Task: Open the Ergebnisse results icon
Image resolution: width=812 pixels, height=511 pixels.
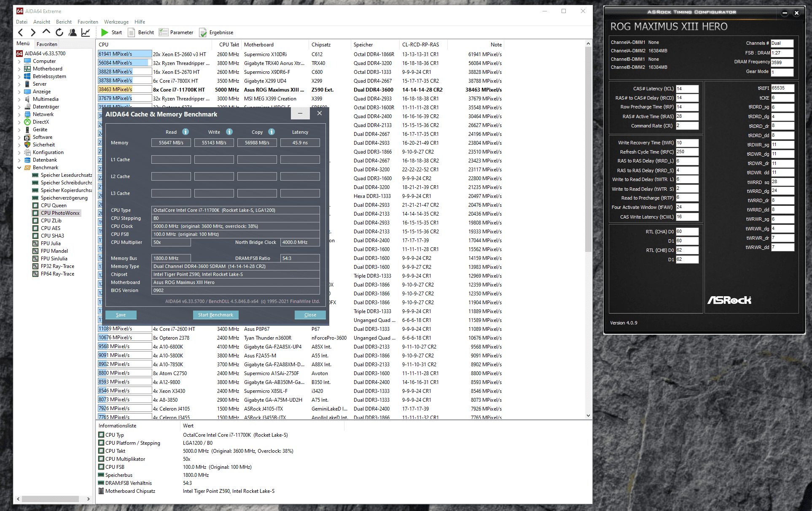Action: click(x=203, y=32)
